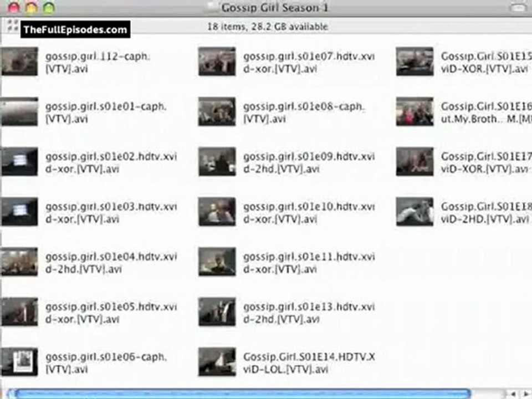
Task: Select the s01e09.hdtv.xvid-2hd video thumbnail
Action: point(217,161)
